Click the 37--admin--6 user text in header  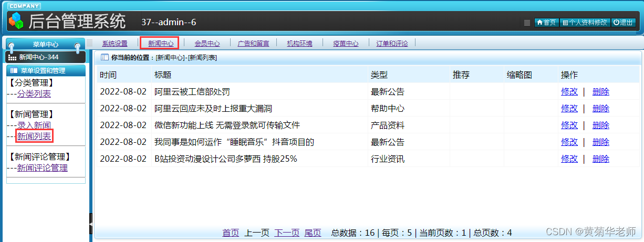169,22
